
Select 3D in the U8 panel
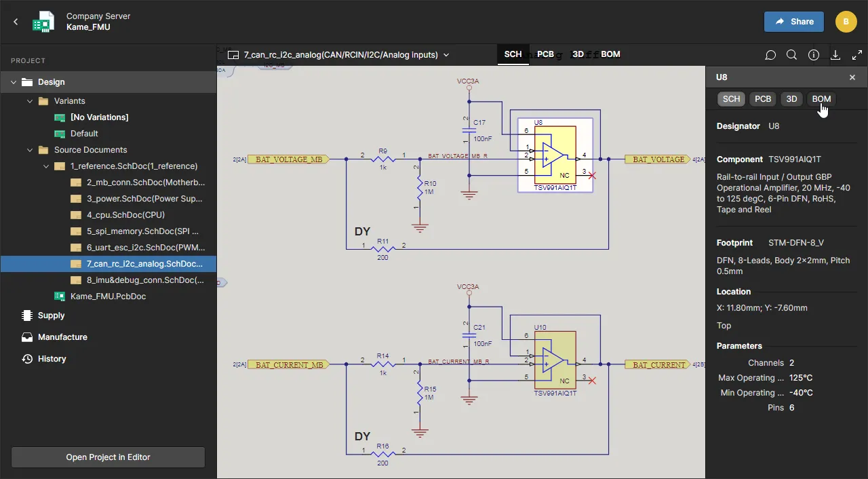791,99
